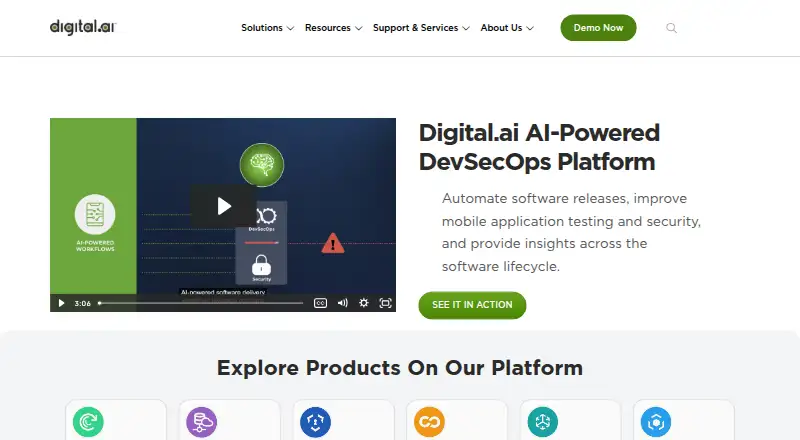The image size is (800, 440).
Task: Click the Security lock icon in video
Action: point(261,265)
